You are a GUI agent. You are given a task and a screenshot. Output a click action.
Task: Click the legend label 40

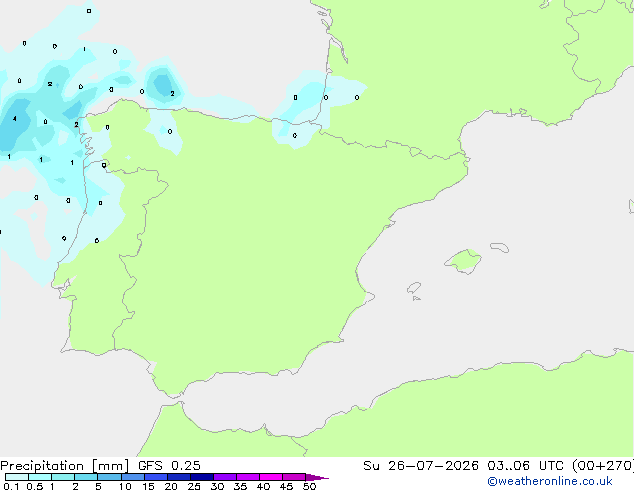pos(263,486)
